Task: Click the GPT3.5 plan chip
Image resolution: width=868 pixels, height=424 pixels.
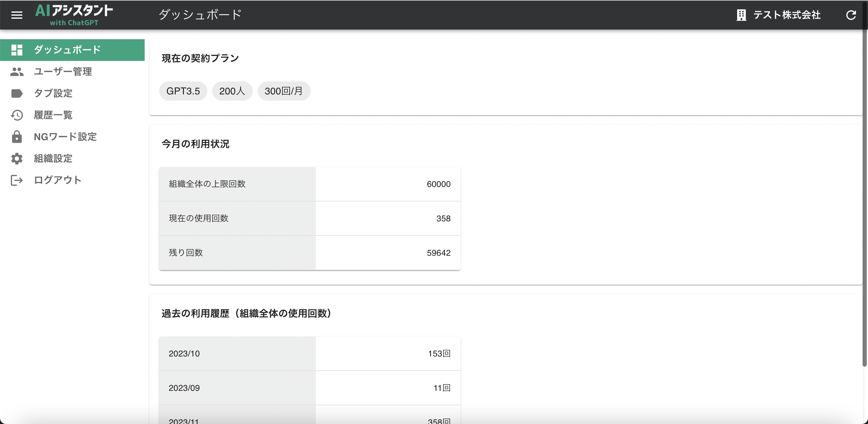Action: coord(183,91)
